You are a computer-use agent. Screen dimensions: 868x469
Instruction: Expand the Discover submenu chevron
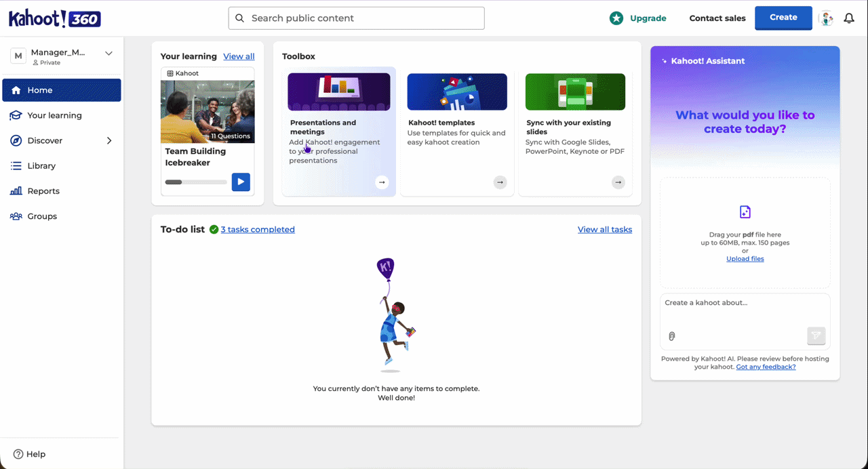click(x=109, y=141)
